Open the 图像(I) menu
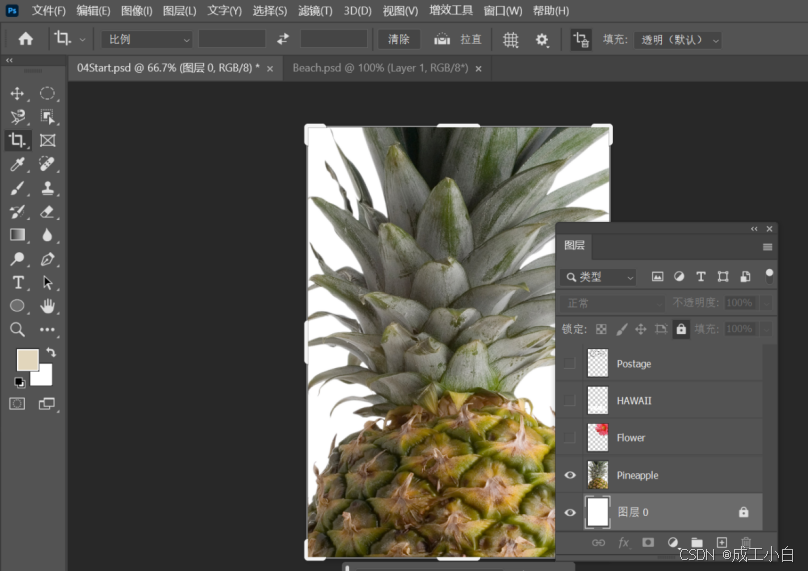 137,11
